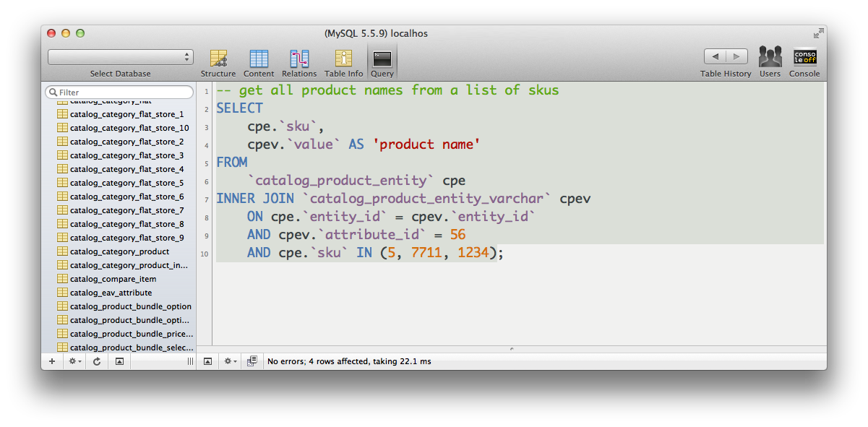Click the FROM keyword on line 5
Image resolution: width=868 pixels, height=427 pixels.
(232, 163)
